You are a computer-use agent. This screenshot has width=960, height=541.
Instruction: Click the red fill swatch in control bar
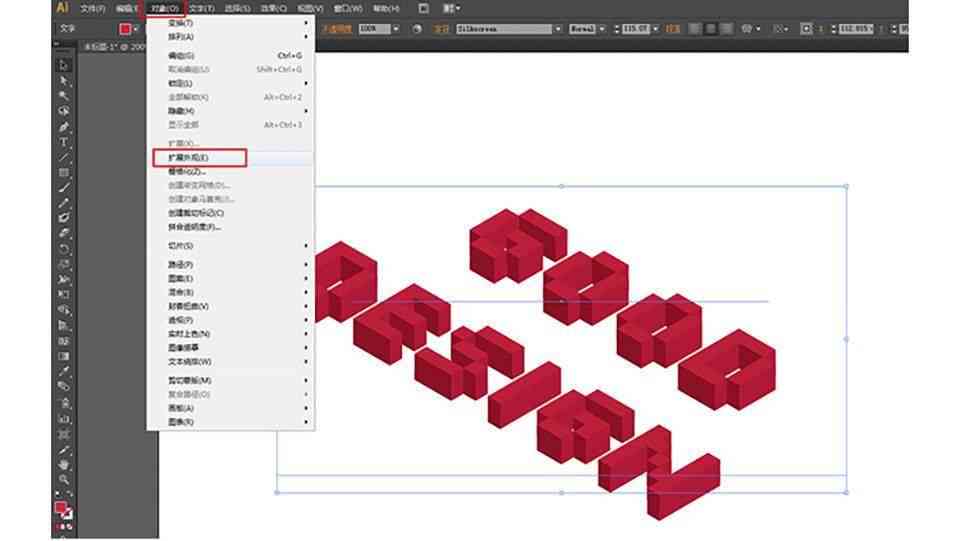point(126,29)
